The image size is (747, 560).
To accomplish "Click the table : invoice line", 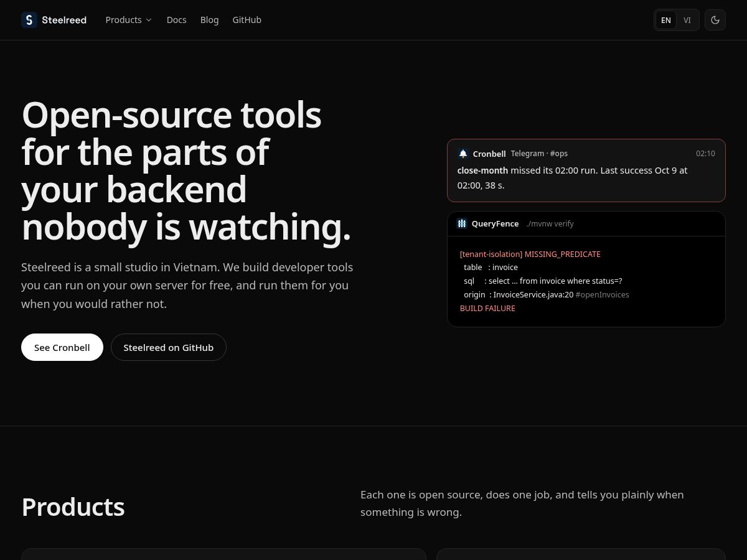I will (491, 267).
